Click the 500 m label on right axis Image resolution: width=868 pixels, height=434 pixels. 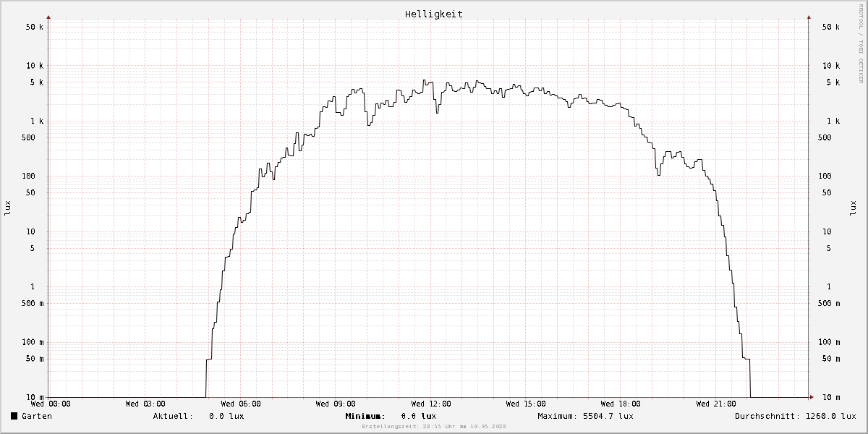[829, 304]
